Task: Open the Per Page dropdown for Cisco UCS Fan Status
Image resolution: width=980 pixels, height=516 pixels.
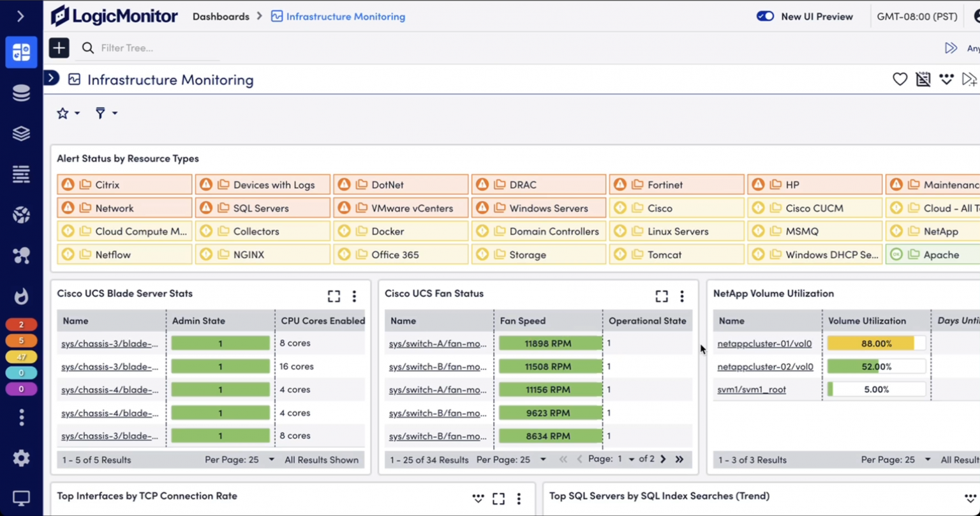Action: click(x=543, y=459)
